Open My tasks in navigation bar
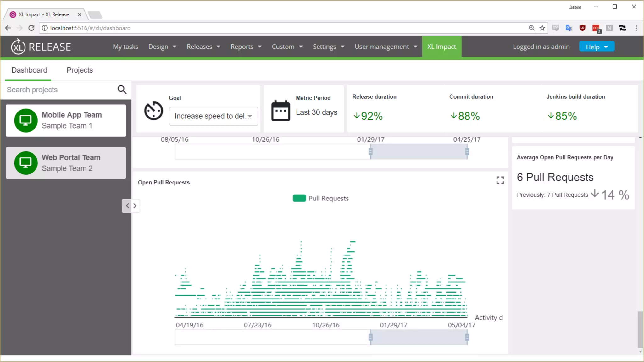Screen dimensions: 644x362 pyautogui.click(x=125, y=47)
